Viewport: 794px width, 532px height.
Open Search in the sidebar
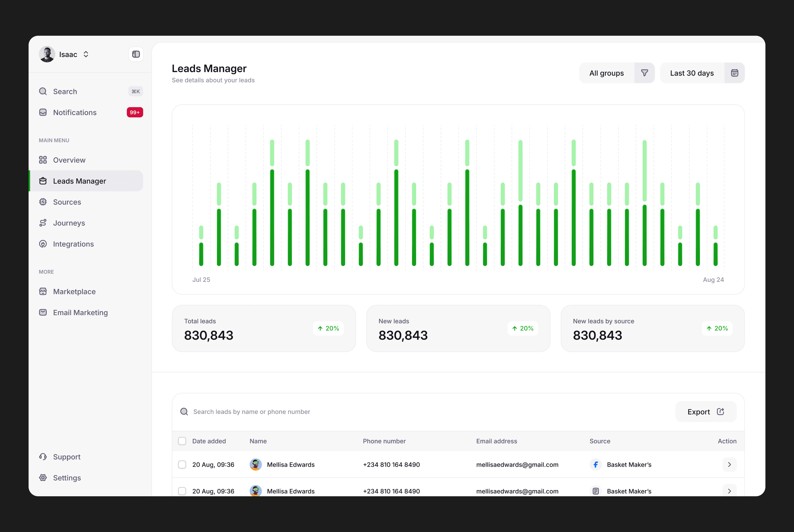pyautogui.click(x=91, y=92)
